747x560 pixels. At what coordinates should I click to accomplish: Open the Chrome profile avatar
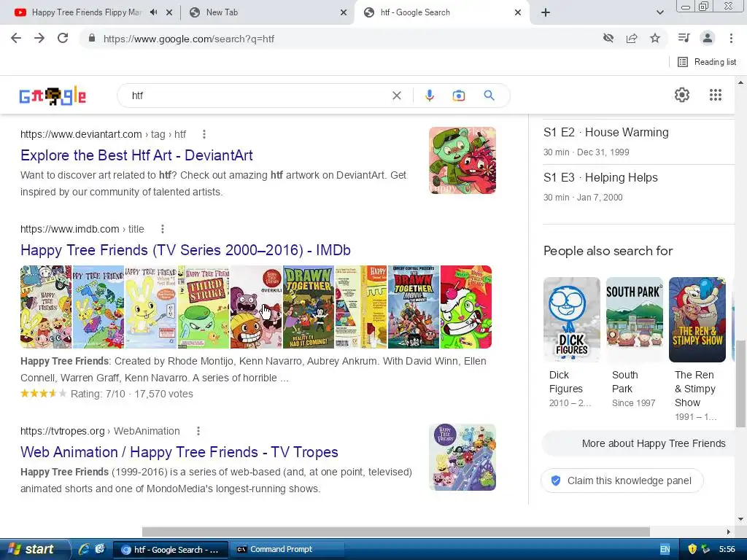point(708,38)
